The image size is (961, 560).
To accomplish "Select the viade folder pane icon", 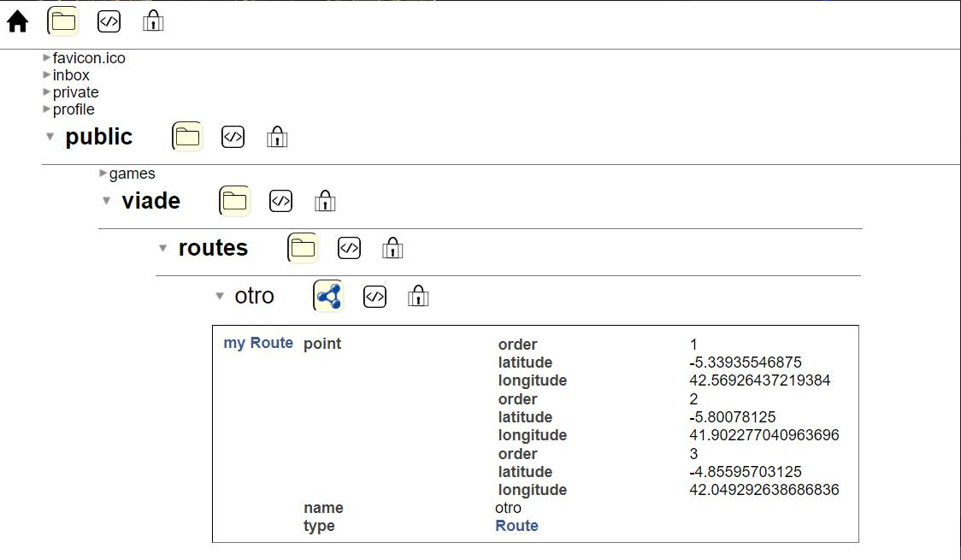I will [x=234, y=201].
